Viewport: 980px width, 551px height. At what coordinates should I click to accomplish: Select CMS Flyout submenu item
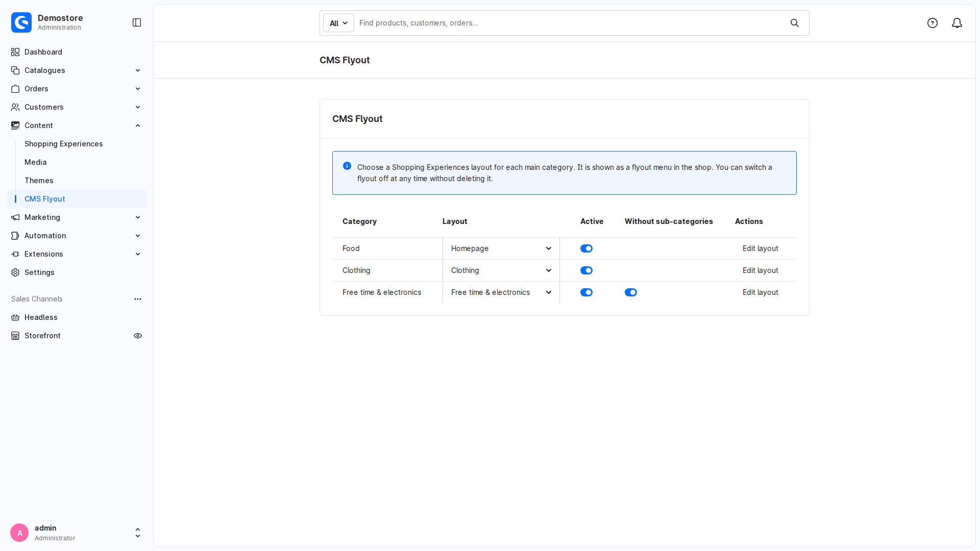(77, 199)
